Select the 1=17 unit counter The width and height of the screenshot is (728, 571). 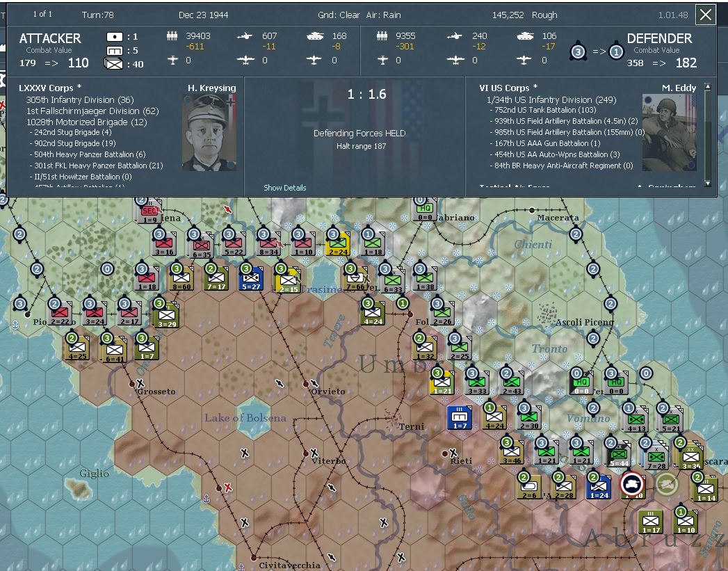(x=650, y=523)
